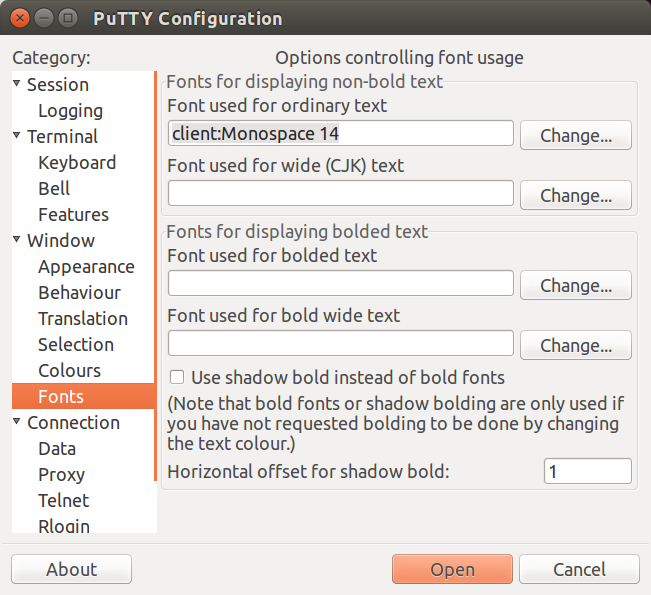Click Change for bold wide text font
The width and height of the screenshot is (651, 595).
coord(575,345)
